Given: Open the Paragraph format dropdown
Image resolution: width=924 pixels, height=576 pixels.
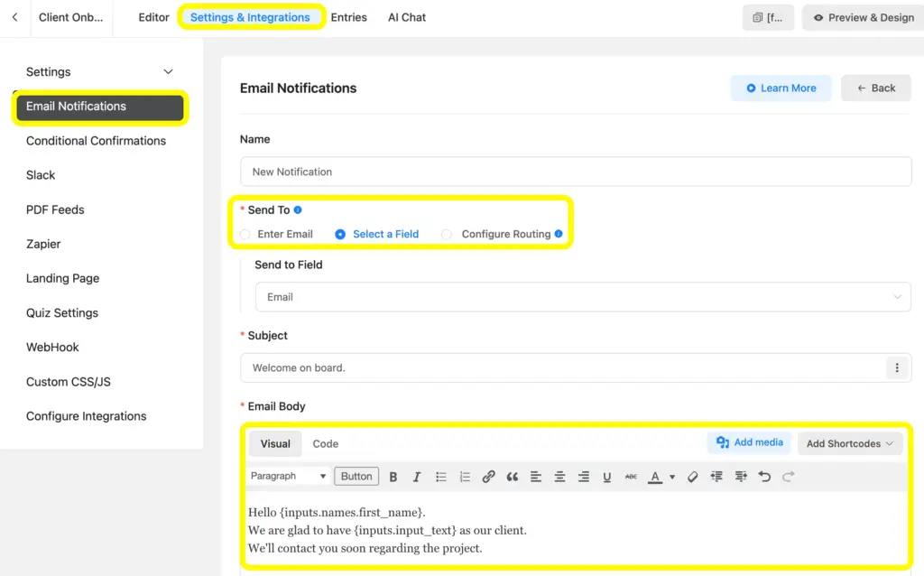Looking at the screenshot, I should 288,477.
